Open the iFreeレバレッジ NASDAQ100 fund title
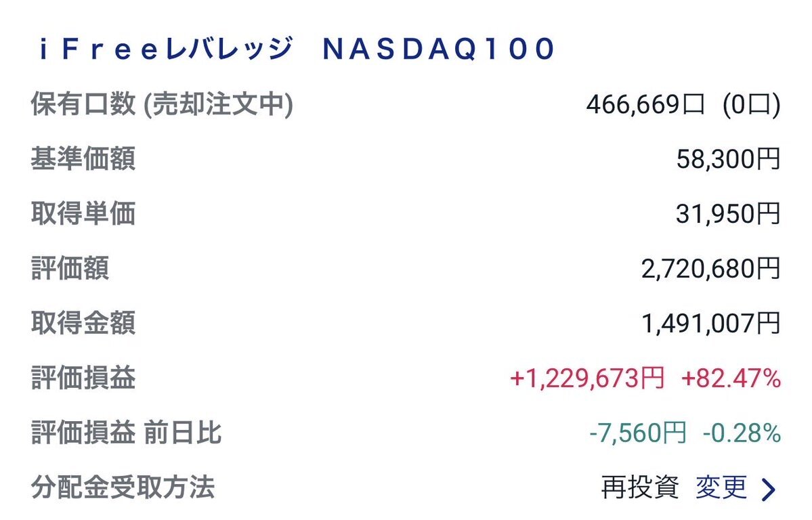812x520 pixels. (297, 49)
